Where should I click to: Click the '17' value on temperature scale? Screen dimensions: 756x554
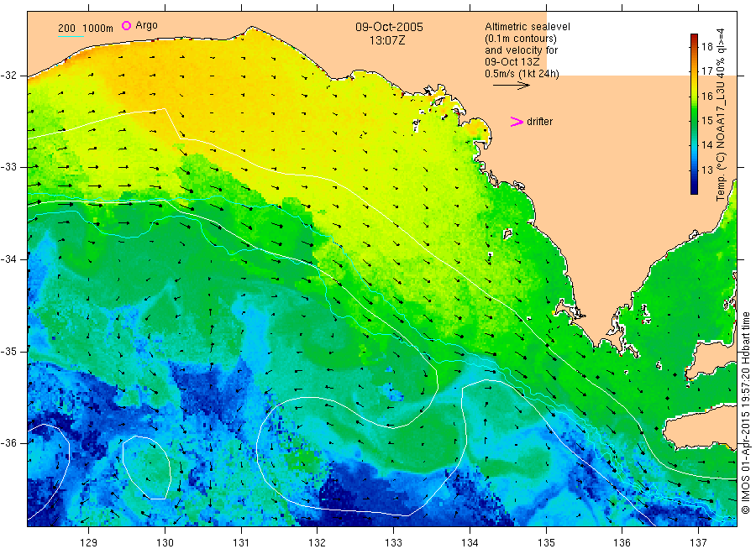coord(707,71)
